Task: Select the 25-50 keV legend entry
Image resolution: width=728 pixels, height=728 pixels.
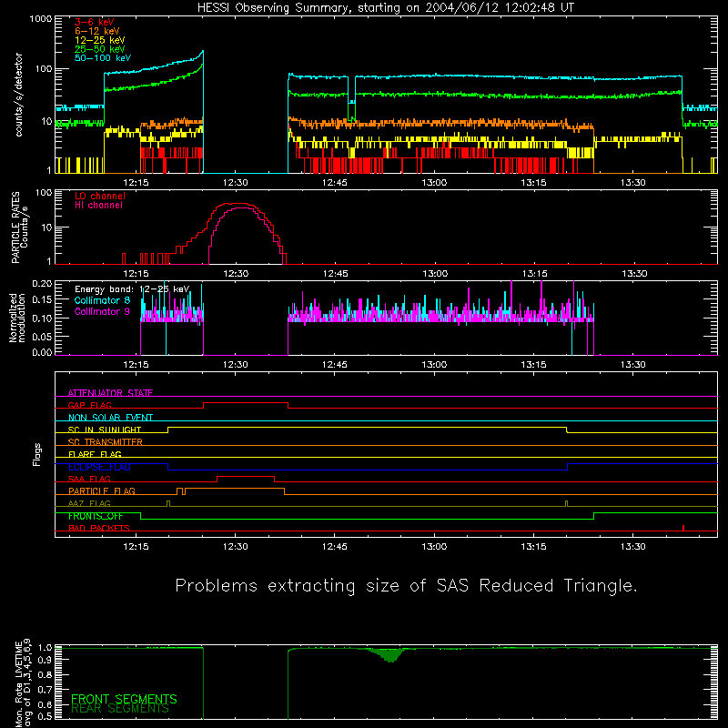Action: (x=100, y=49)
